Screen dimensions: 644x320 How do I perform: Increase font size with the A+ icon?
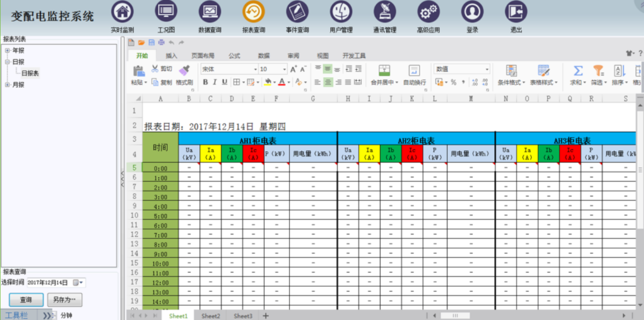click(x=293, y=69)
